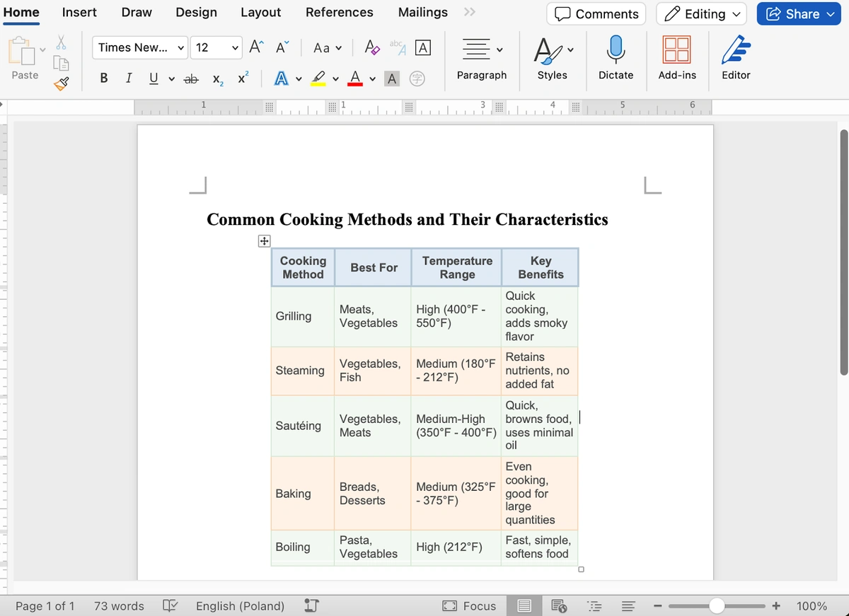Open the References tab
The image size is (849, 616).
[x=339, y=13]
